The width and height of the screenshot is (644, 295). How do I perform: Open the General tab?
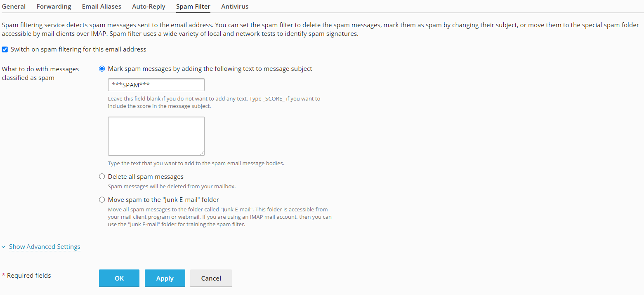coord(14,6)
